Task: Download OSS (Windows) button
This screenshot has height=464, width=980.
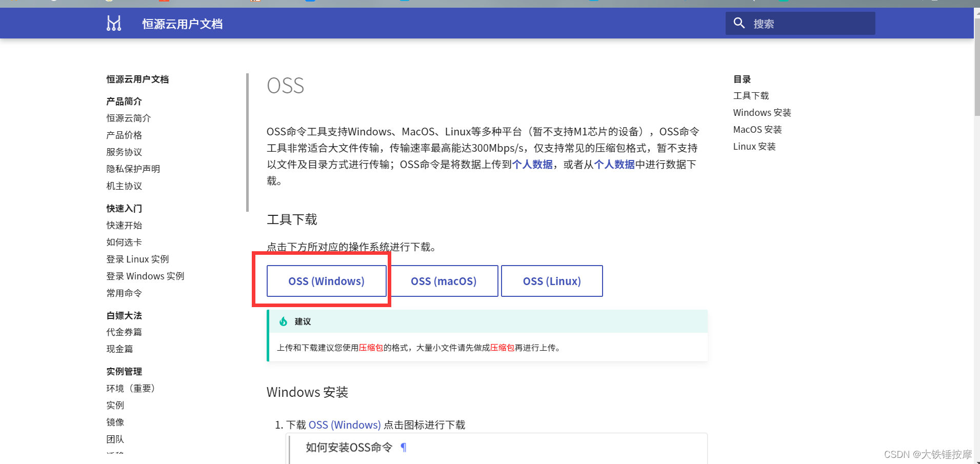Action: pyautogui.click(x=326, y=281)
